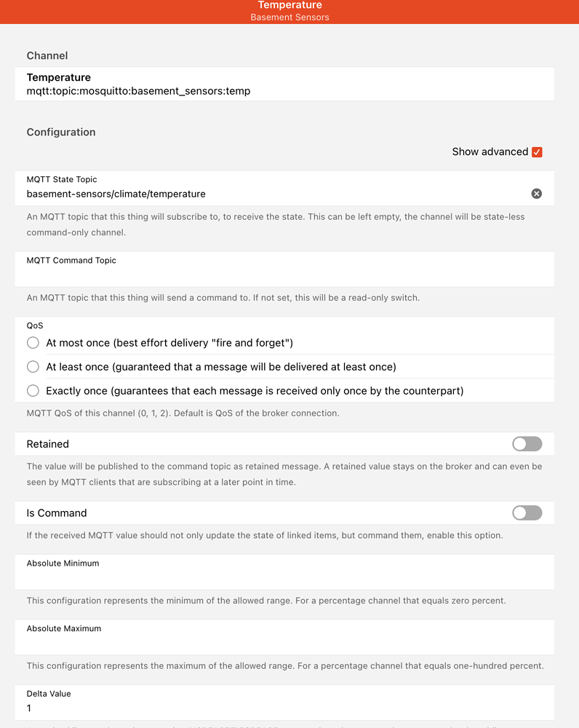
Task: Uncheck the Show advanced checkbox
Action: tap(537, 151)
